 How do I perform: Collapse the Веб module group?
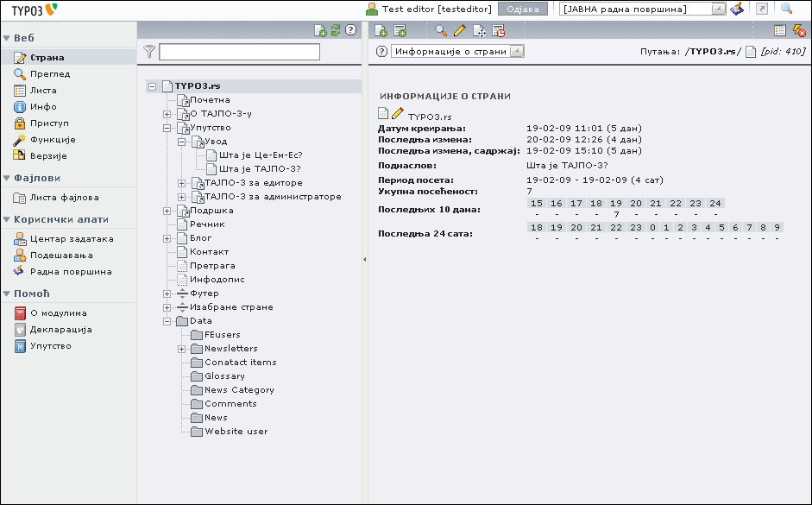tap(7, 38)
